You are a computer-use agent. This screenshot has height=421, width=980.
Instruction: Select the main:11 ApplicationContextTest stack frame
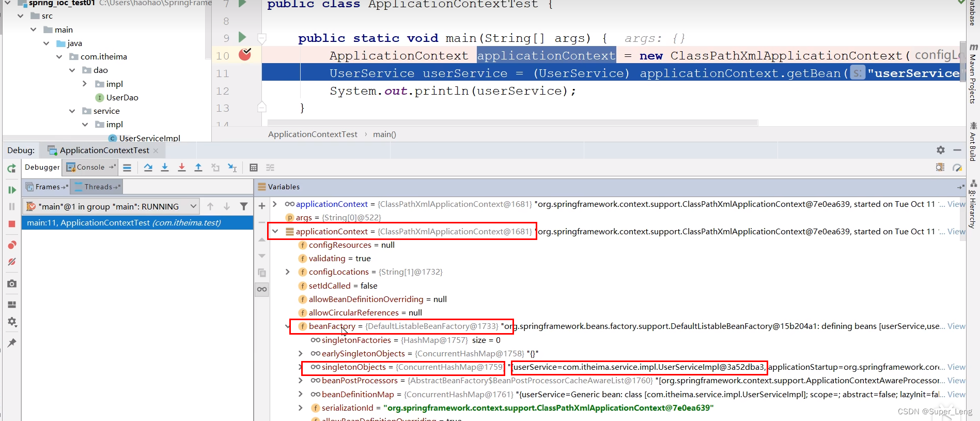137,222
